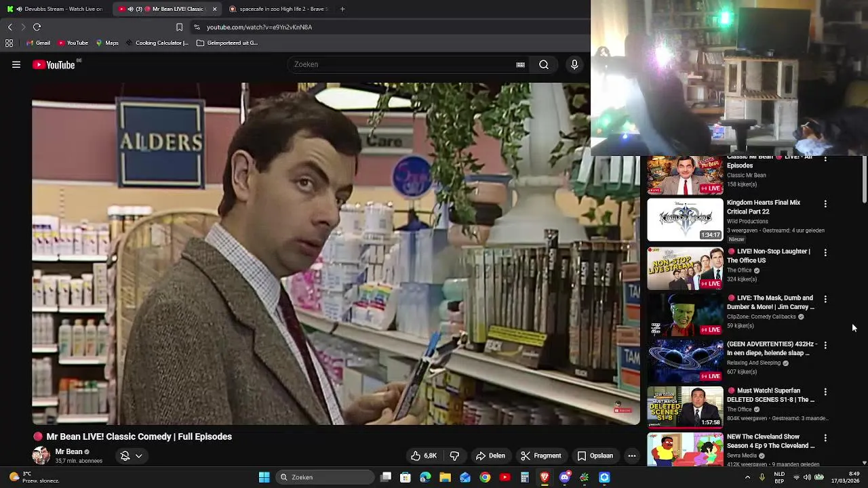Open site settings icon in address bar
This screenshot has height=488, width=868.
(x=197, y=27)
